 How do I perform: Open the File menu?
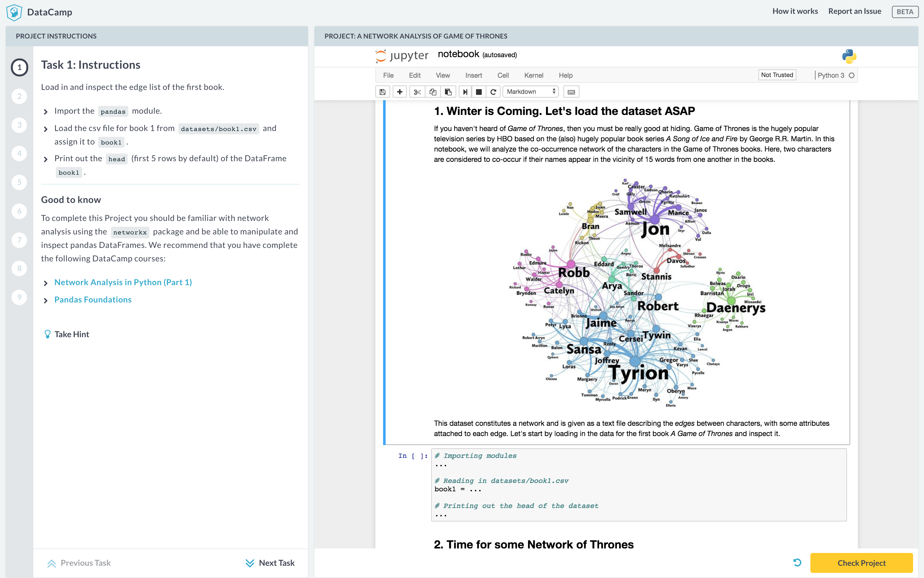tap(388, 75)
